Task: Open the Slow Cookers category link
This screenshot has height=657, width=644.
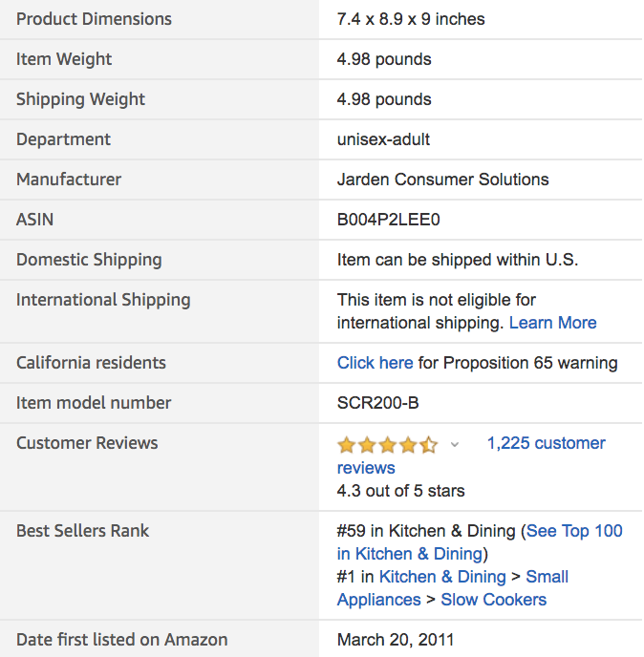Action: click(494, 600)
